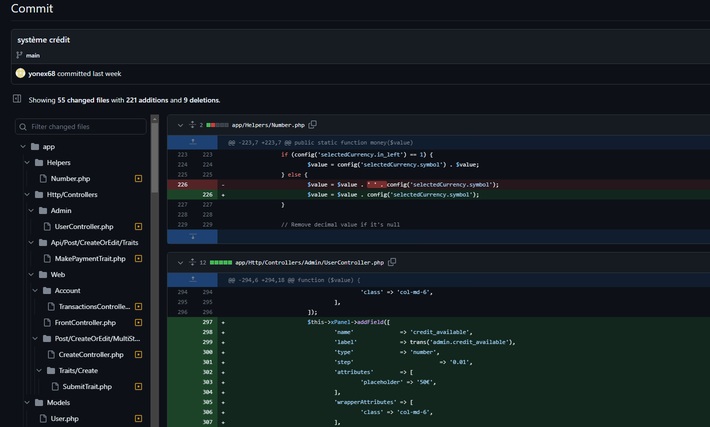Copy the app/Helpers/Number.php file path
The width and height of the screenshot is (710, 427).
coord(312,125)
